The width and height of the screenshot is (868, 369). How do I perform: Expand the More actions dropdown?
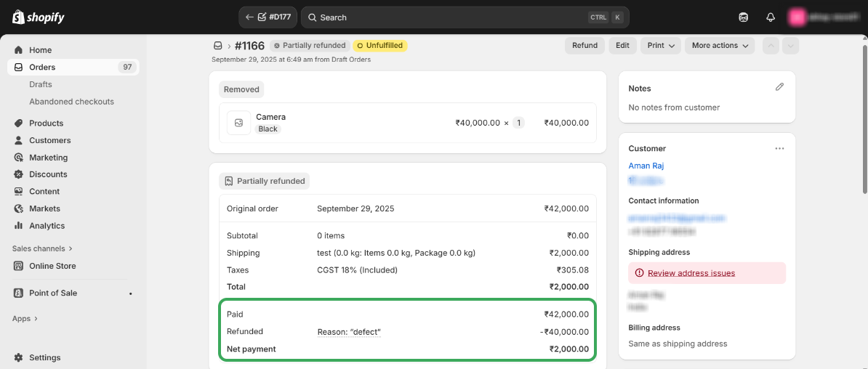point(720,46)
